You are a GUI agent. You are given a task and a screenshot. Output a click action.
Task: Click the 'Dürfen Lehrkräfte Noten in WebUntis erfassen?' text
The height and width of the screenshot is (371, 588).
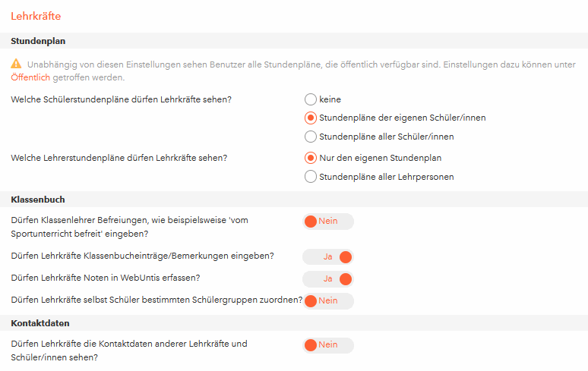point(106,278)
